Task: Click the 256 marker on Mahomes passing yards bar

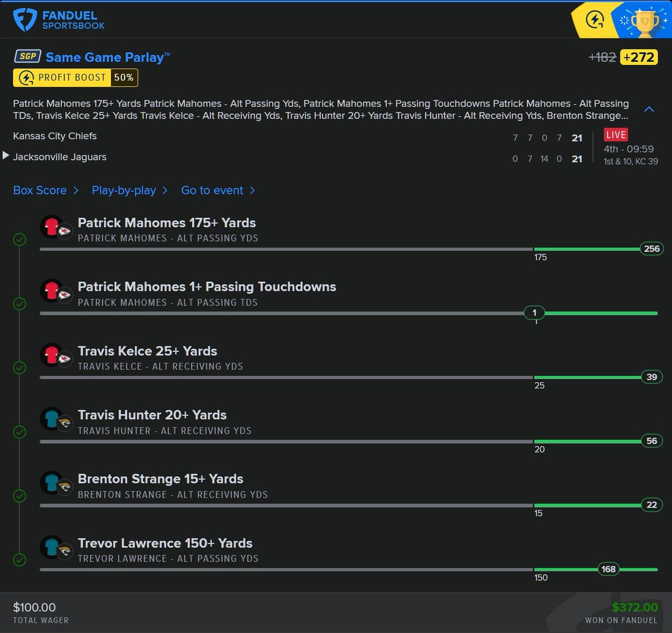Action: pos(651,249)
